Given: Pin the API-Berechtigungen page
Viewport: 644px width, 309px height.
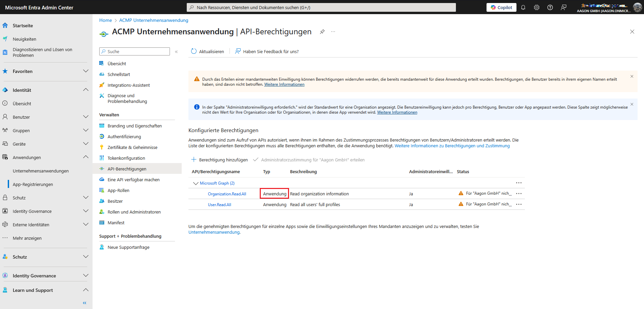Looking at the screenshot, I should tap(322, 32).
